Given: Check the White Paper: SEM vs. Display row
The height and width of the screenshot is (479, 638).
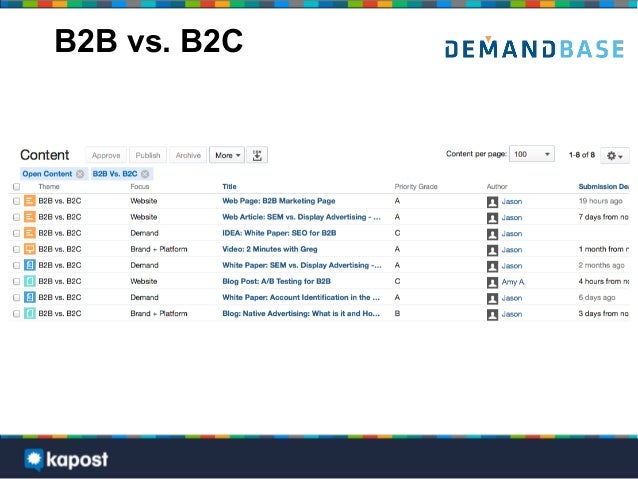Looking at the screenshot, I should coord(16,265).
